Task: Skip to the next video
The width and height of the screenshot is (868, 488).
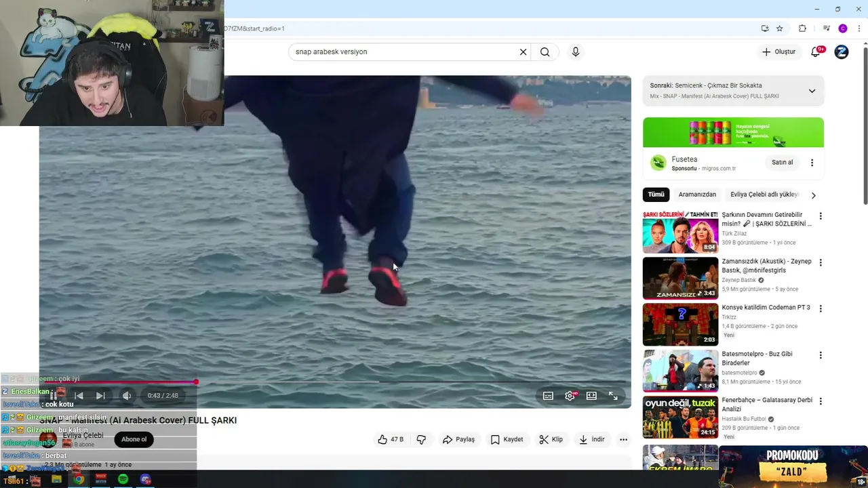Action: [x=100, y=396]
